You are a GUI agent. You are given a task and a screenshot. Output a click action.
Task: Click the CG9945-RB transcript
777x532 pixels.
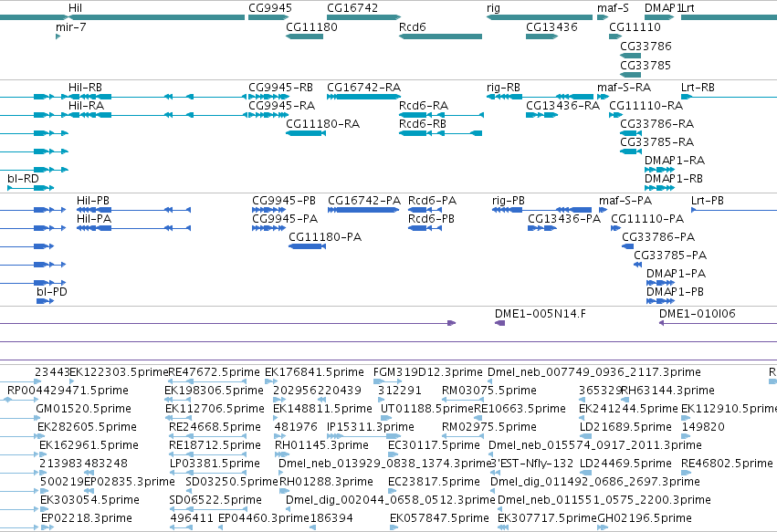pos(268,97)
